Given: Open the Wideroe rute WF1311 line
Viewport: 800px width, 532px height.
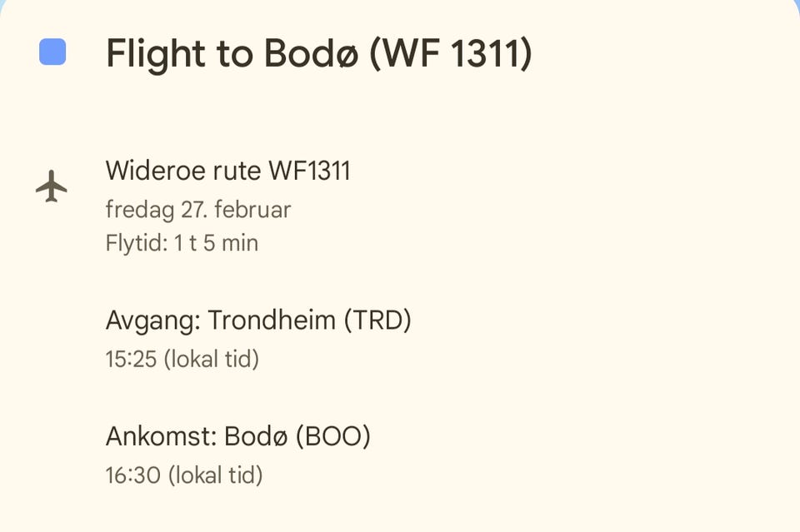Looking at the screenshot, I should click(227, 171).
